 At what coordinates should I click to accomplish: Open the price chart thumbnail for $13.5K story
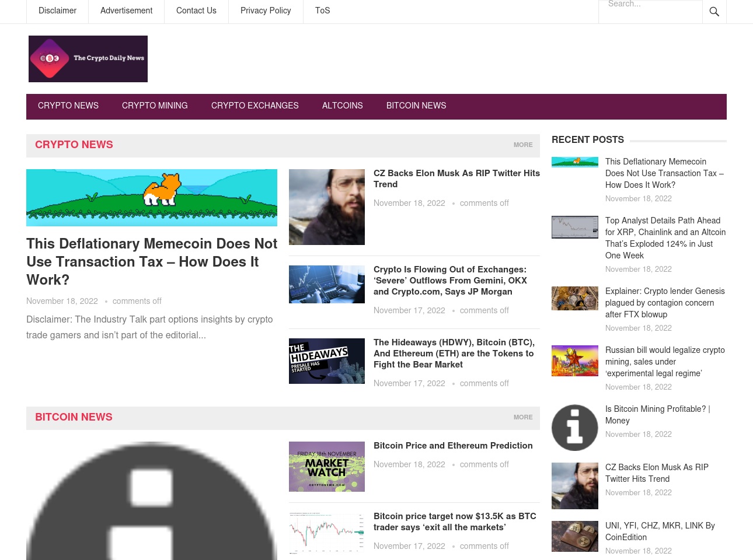click(x=327, y=533)
